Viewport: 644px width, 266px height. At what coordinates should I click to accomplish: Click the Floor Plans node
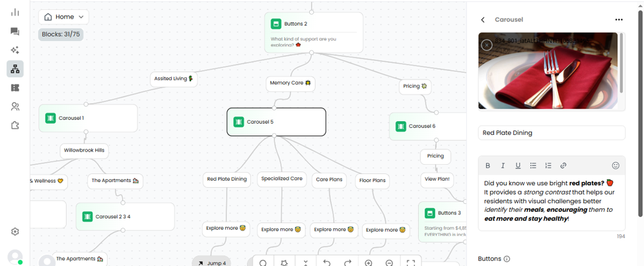(373, 181)
